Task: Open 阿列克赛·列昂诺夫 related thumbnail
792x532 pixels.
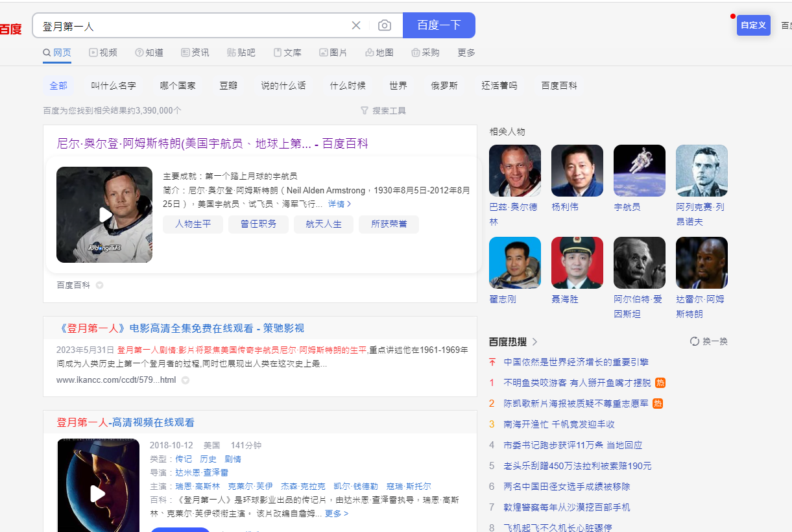Action: click(x=702, y=171)
